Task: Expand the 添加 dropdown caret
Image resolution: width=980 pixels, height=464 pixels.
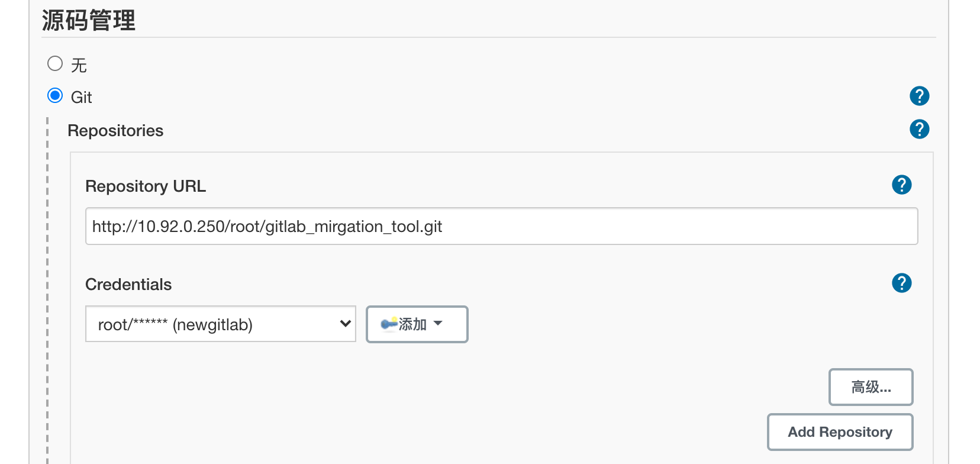Action: [x=438, y=324]
